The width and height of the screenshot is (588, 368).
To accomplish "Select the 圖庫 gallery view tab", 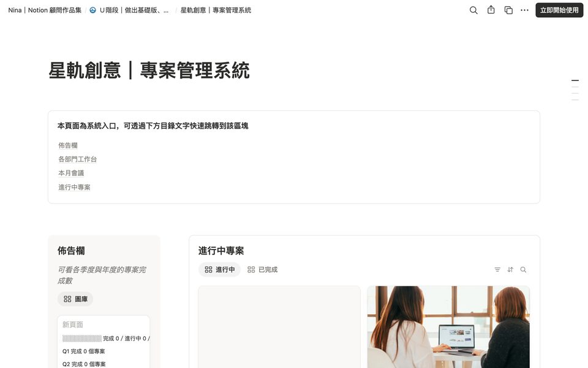I will pos(75,299).
